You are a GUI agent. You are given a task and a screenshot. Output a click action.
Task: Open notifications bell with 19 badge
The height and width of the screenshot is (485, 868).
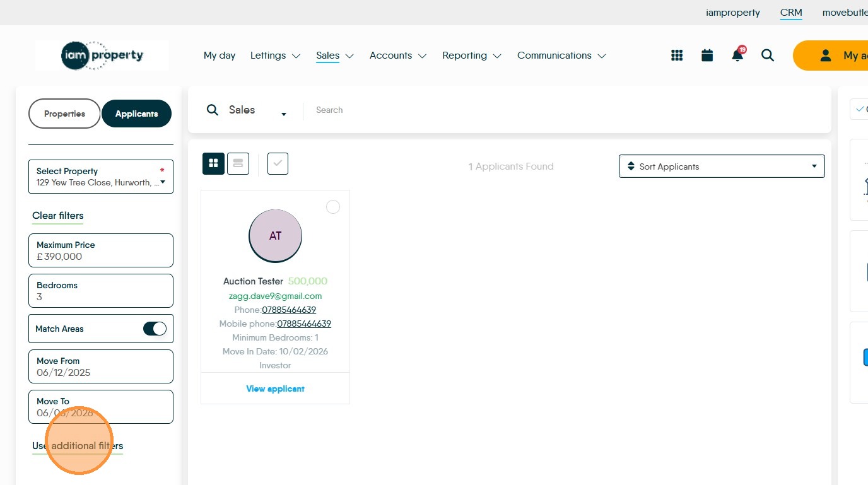737,55
